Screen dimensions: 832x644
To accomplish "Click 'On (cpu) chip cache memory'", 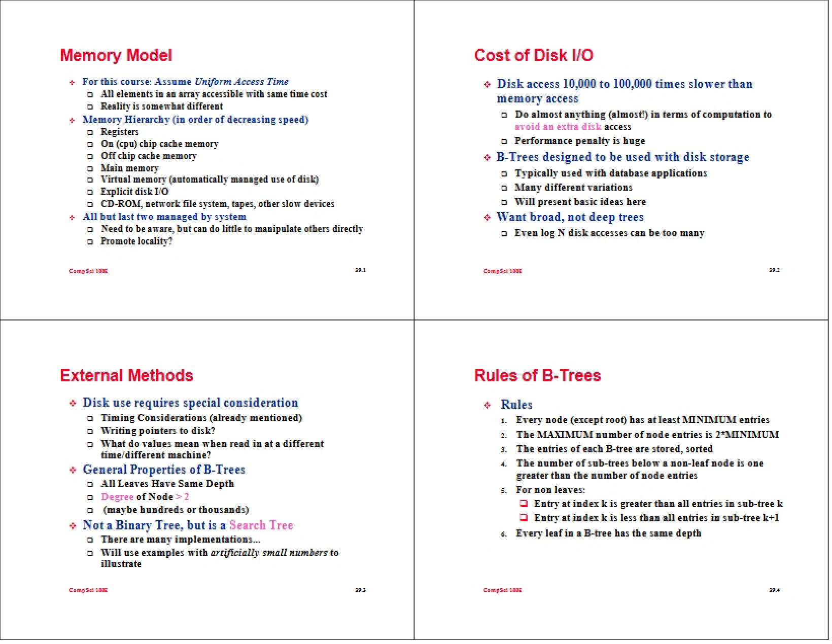I will [159, 144].
